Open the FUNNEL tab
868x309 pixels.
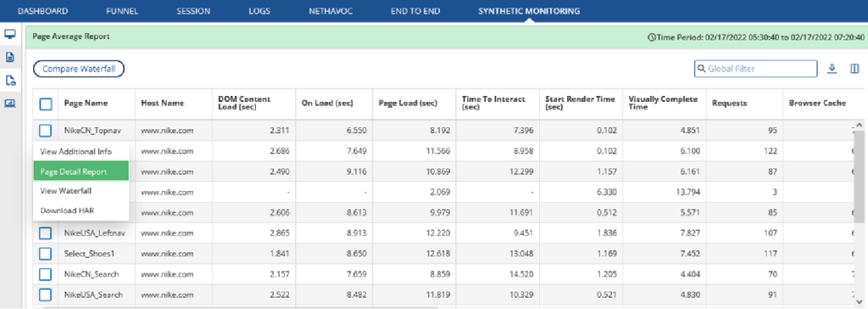pos(122,11)
